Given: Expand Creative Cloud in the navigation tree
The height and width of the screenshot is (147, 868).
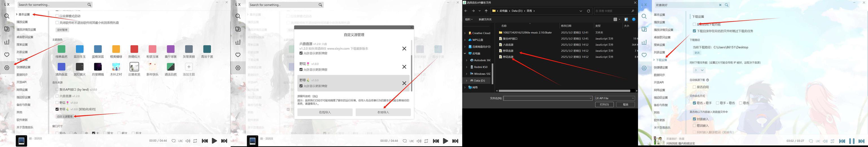Looking at the screenshot, I should tap(465, 33).
